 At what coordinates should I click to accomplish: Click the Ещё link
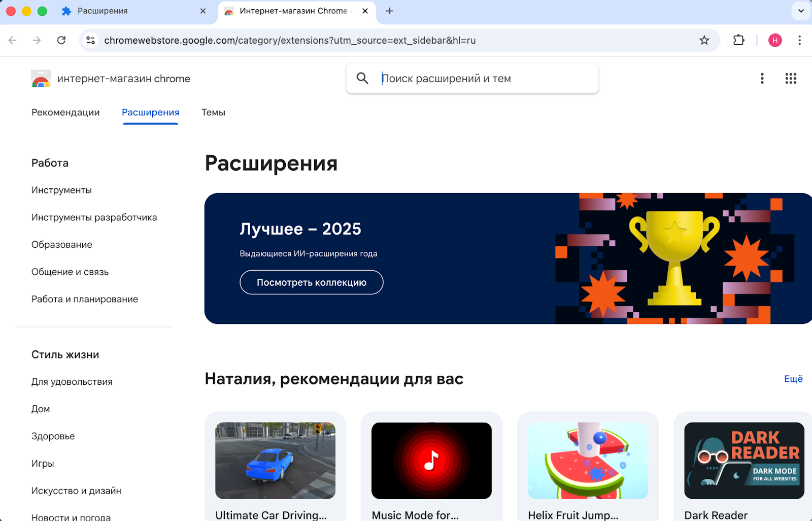pyautogui.click(x=793, y=379)
